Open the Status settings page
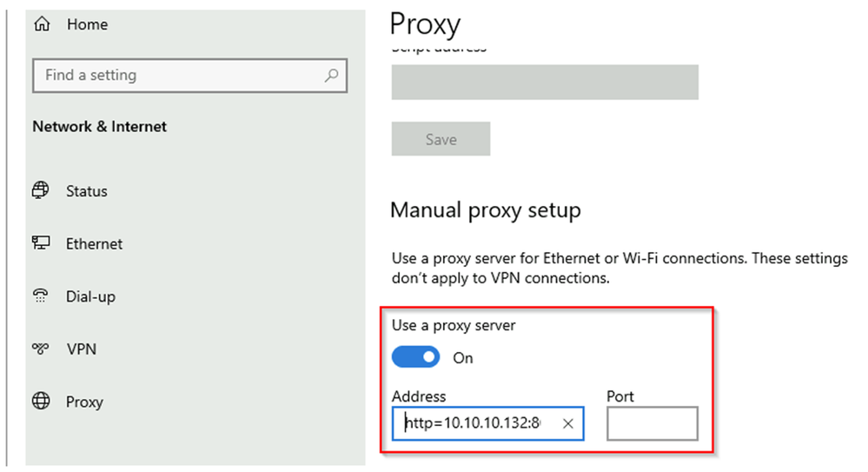The height and width of the screenshot is (472, 868). tap(87, 191)
